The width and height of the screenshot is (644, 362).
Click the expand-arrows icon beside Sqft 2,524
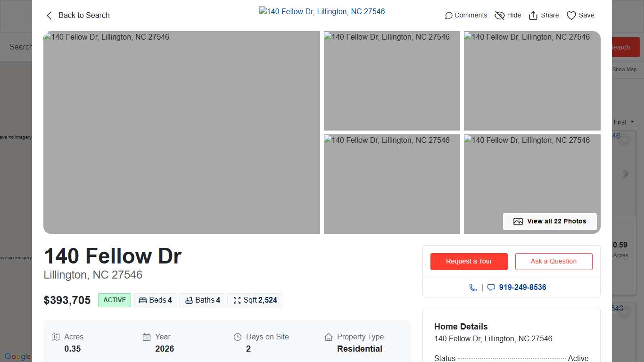click(237, 300)
